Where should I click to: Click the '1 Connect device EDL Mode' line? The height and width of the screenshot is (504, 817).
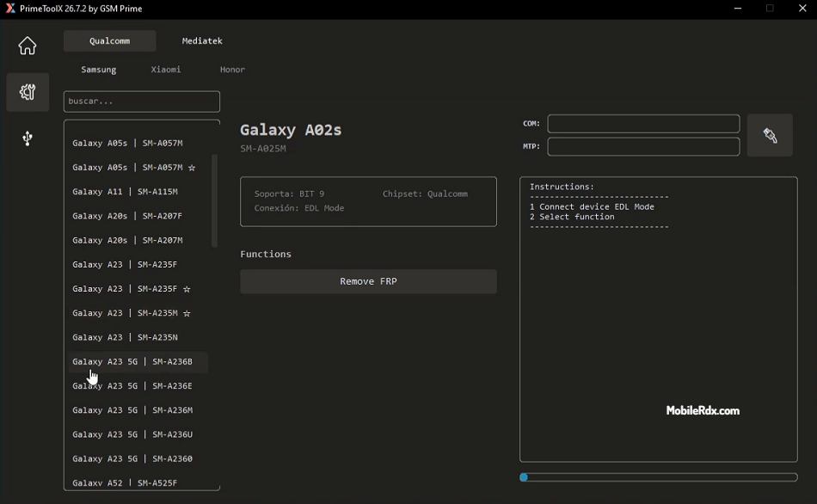[592, 207]
